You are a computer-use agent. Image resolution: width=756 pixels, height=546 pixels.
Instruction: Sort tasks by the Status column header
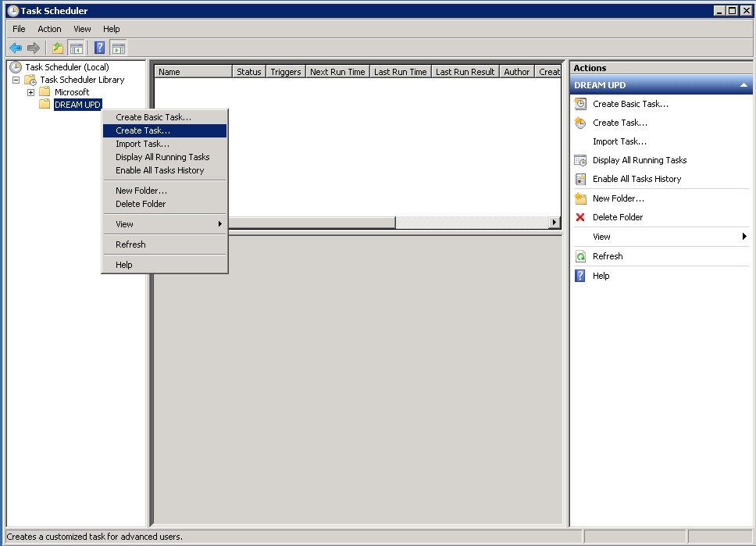[x=249, y=71]
